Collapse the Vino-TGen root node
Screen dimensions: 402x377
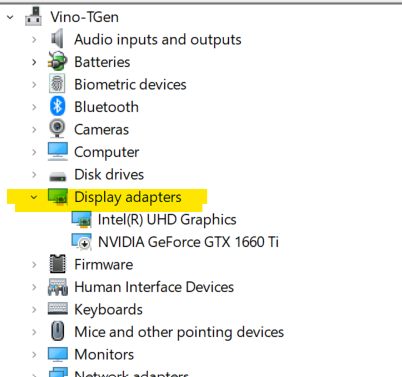pyautogui.click(x=10, y=17)
